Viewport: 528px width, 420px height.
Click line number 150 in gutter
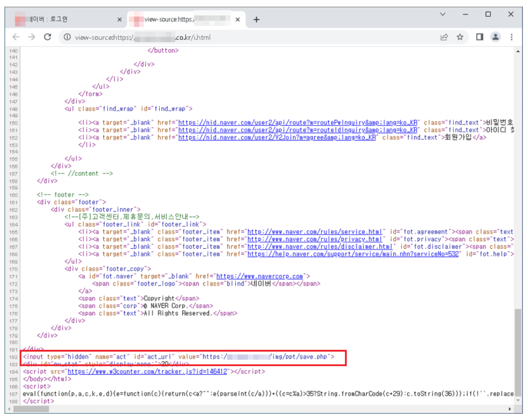click(13, 123)
